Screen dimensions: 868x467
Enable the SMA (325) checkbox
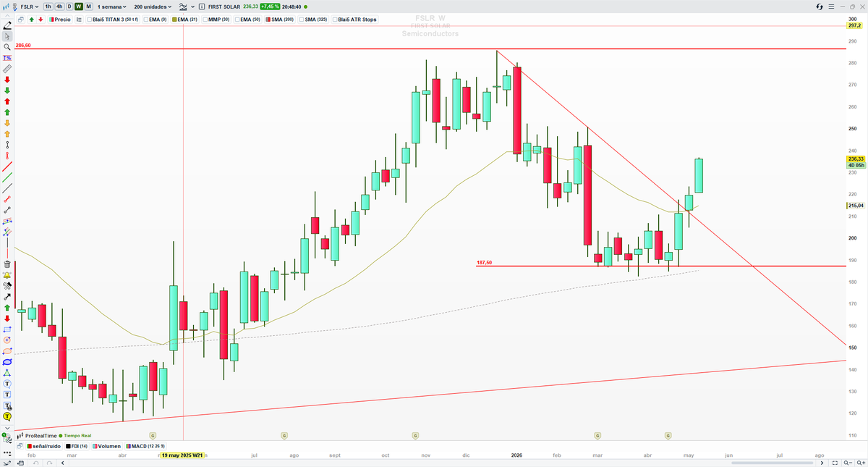(x=301, y=20)
